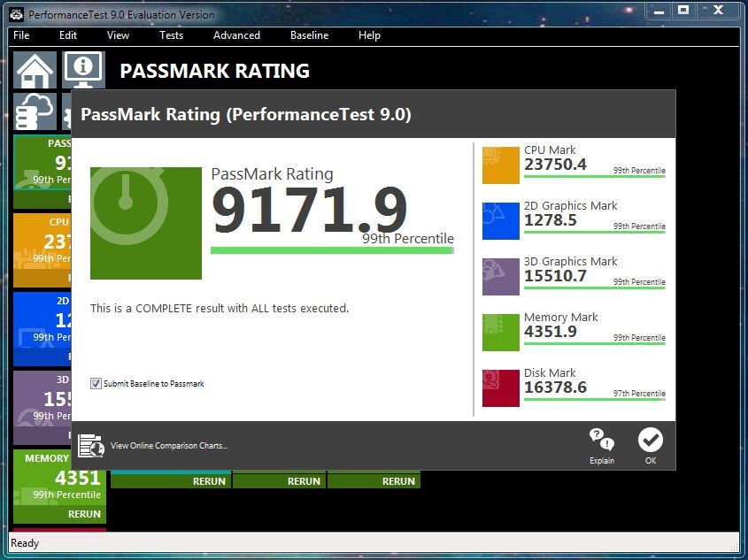
Task: Click the CPU Mark 23750.4 value
Action: coord(555,165)
